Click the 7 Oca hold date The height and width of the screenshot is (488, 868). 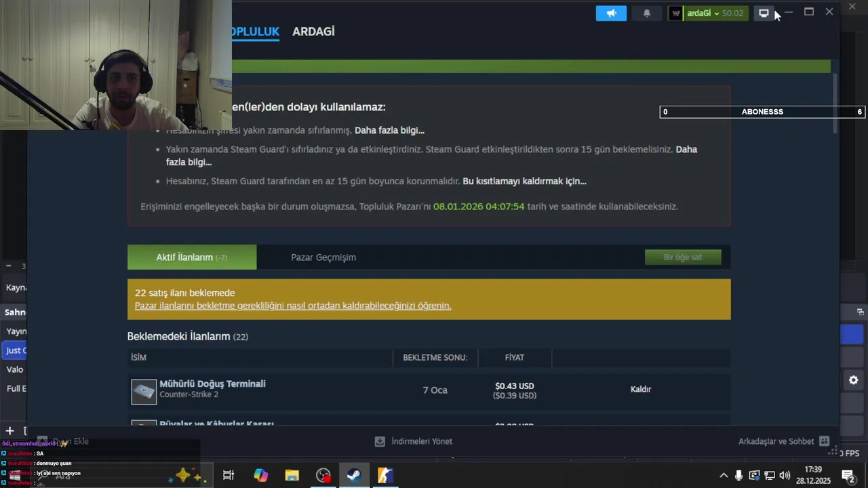point(435,390)
